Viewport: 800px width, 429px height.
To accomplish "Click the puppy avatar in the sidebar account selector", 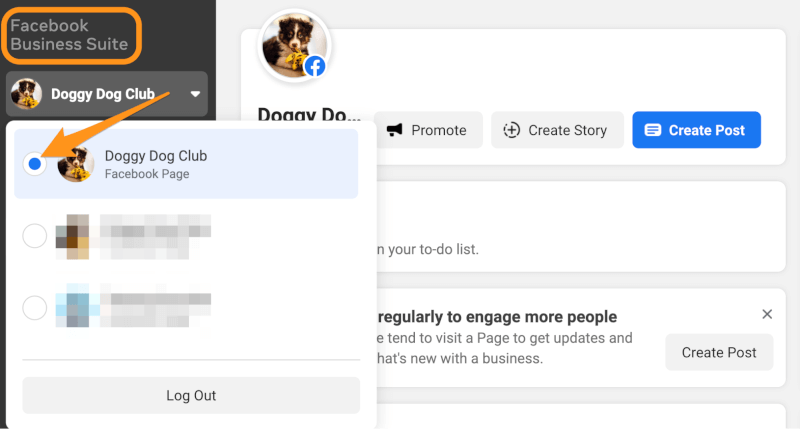I will click(27, 94).
